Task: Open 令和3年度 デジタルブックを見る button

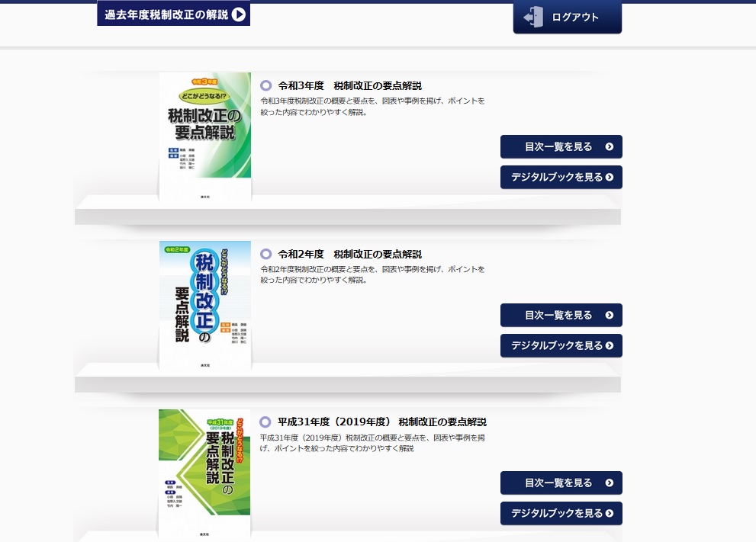Action: (x=561, y=178)
